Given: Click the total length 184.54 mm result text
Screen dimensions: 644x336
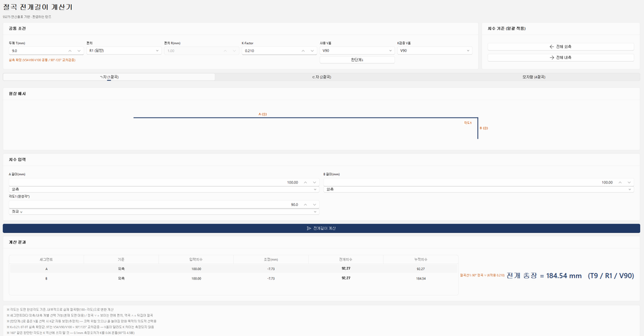Looking at the screenshot, I should 570,276.
